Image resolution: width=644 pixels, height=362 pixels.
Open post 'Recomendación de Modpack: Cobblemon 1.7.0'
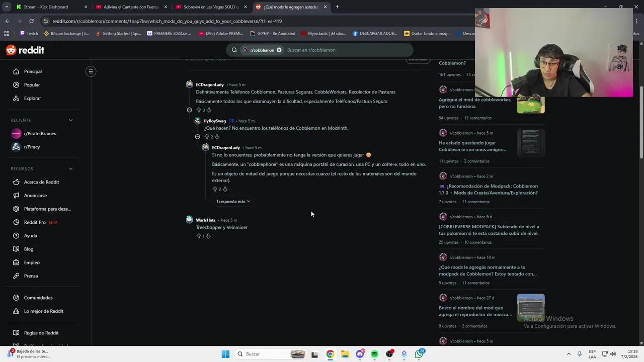(x=488, y=190)
